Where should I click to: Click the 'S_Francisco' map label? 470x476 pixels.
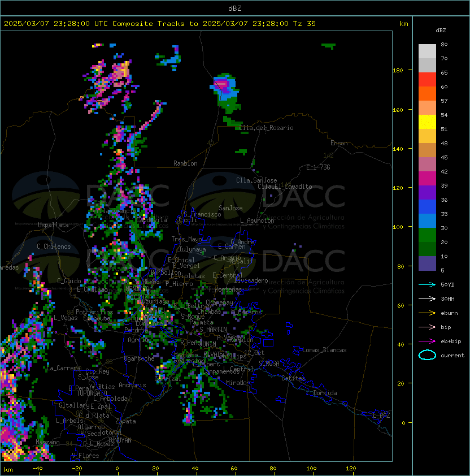pyautogui.click(x=202, y=215)
